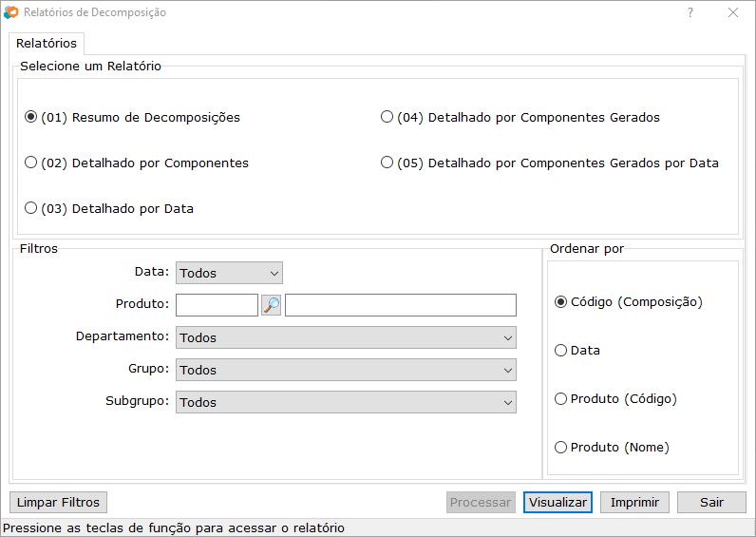Click the product code input field
The width and height of the screenshot is (756, 537).
(217, 305)
